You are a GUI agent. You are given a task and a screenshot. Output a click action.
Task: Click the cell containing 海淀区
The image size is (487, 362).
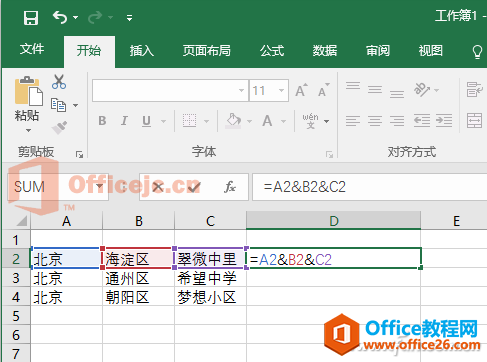tap(138, 259)
